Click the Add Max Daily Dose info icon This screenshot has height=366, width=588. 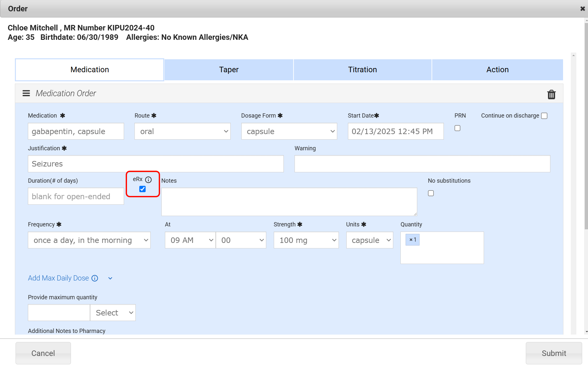95,278
